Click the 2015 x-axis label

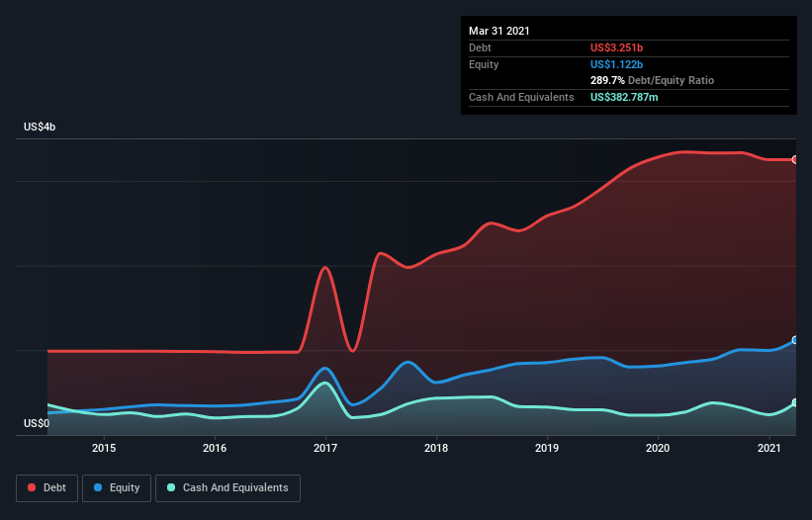[x=104, y=448]
